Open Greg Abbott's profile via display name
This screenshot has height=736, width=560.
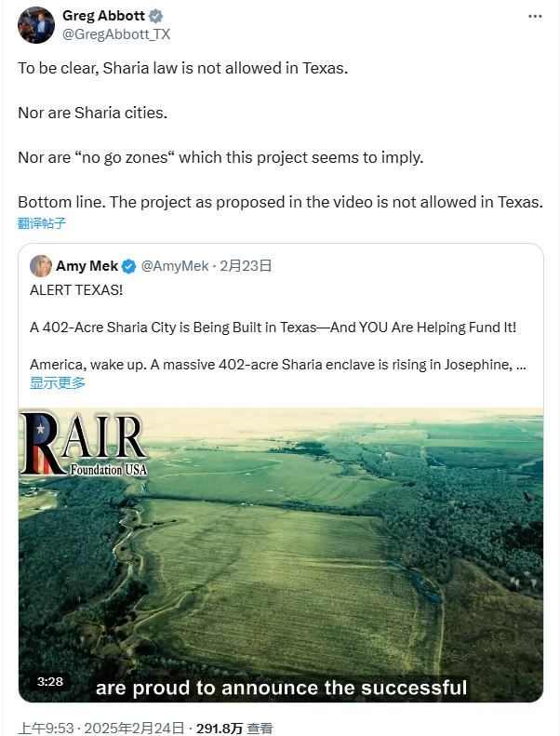tap(104, 16)
